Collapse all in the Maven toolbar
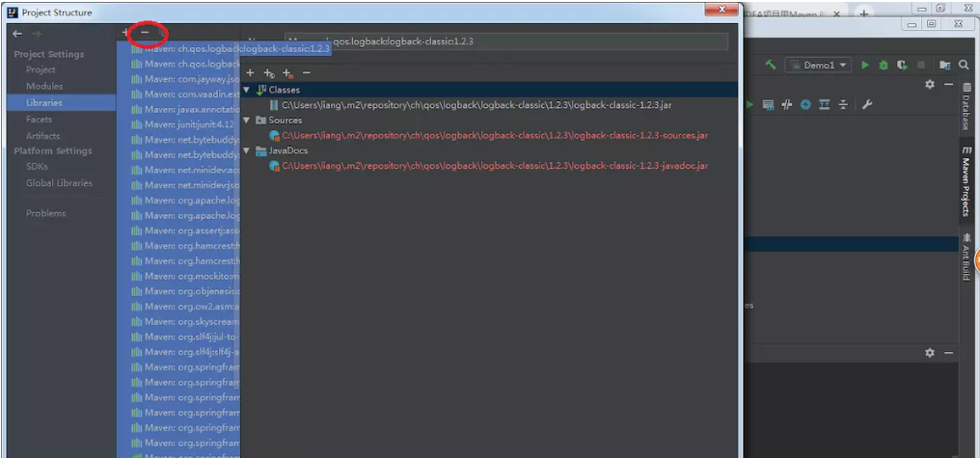Screen dimensions: 980x458 pos(843,104)
